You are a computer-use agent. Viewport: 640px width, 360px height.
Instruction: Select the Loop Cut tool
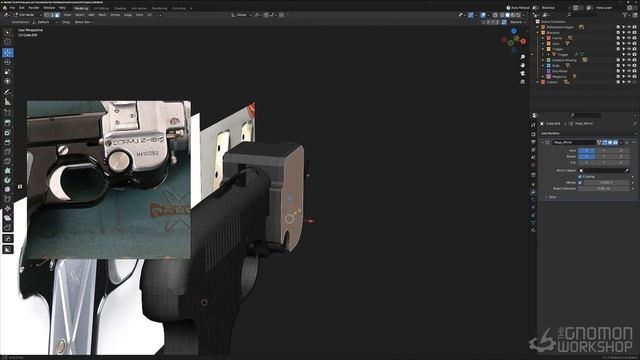(x=7, y=152)
